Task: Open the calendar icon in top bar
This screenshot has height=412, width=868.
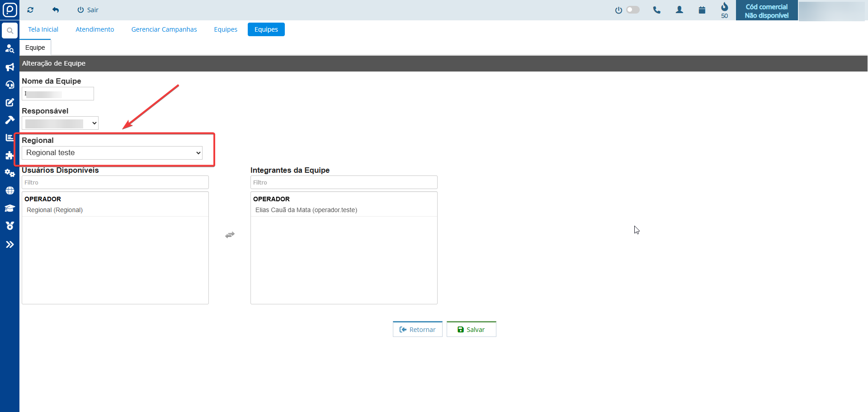Action: click(x=702, y=10)
